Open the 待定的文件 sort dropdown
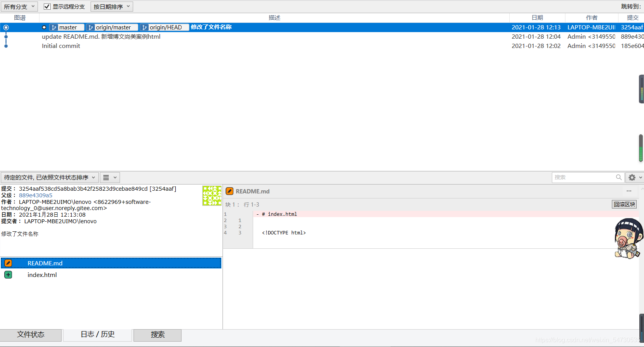The width and height of the screenshot is (644, 347). (x=50, y=178)
